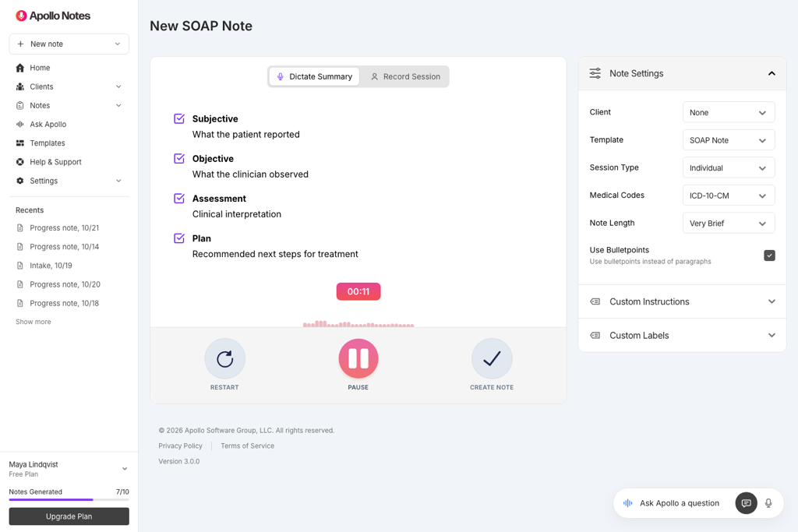
Task: Switch to the Record Session tab
Action: click(x=405, y=77)
